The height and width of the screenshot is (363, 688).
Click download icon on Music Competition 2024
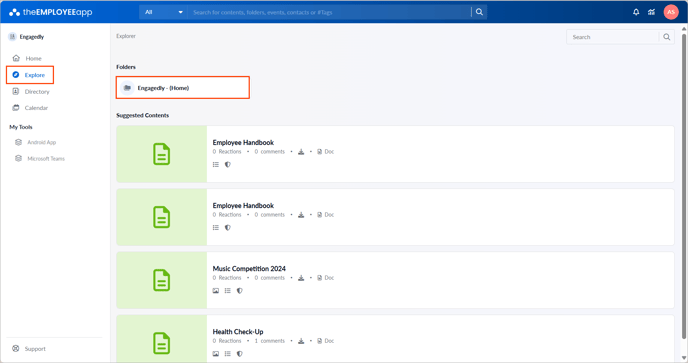[301, 278]
